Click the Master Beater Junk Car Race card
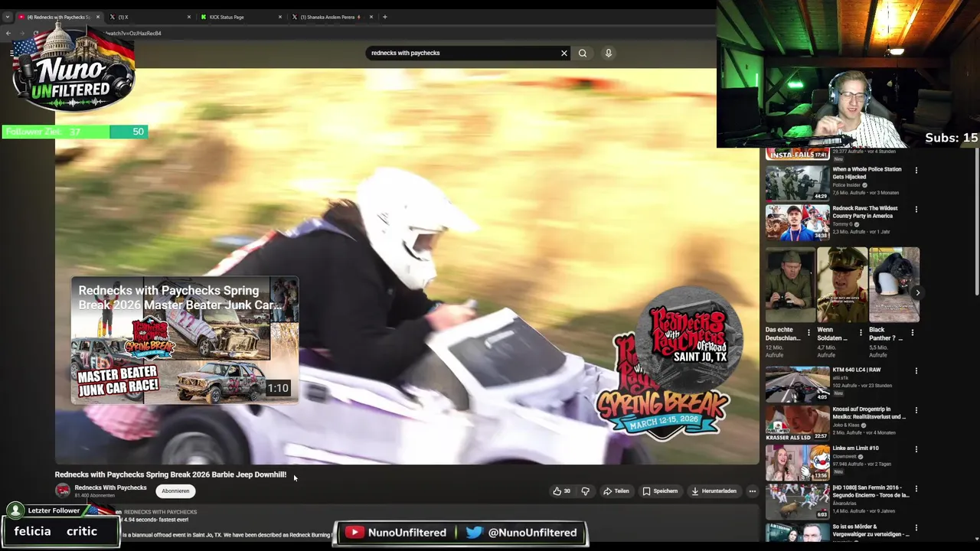The height and width of the screenshot is (551, 980). click(x=185, y=341)
